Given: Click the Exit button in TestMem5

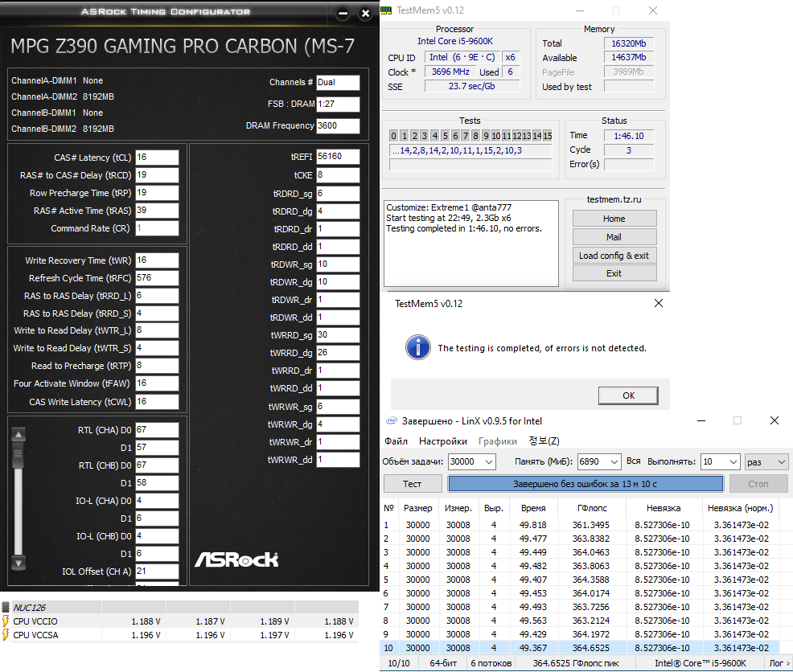Looking at the screenshot, I should 614,273.
